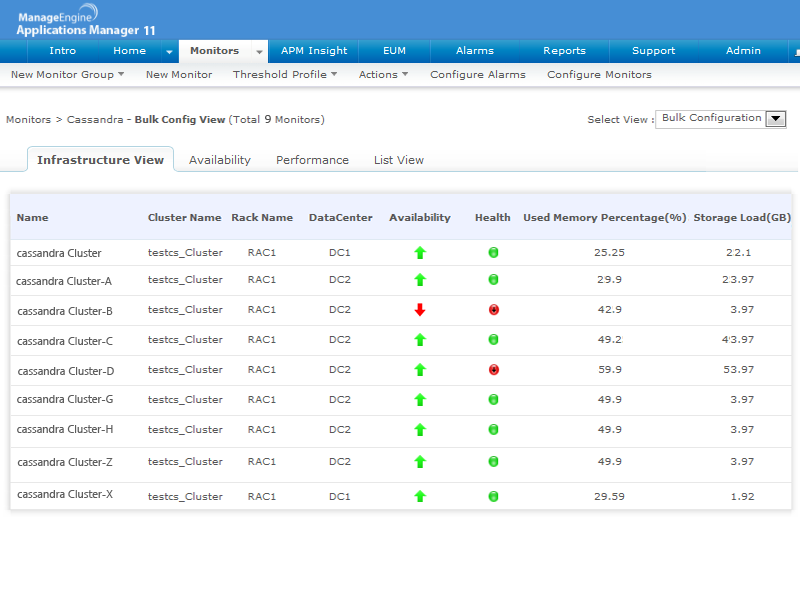Screen dimensions: 800x600
Task: Open the Alarms menu
Action: point(474,51)
